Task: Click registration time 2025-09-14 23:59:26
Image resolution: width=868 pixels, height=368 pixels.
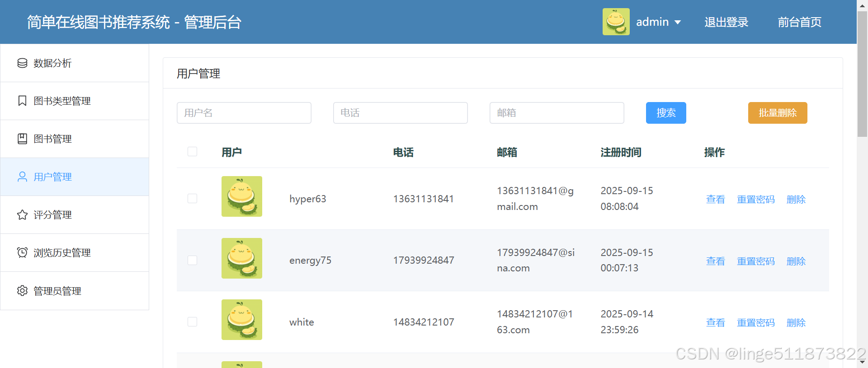Action: click(627, 322)
